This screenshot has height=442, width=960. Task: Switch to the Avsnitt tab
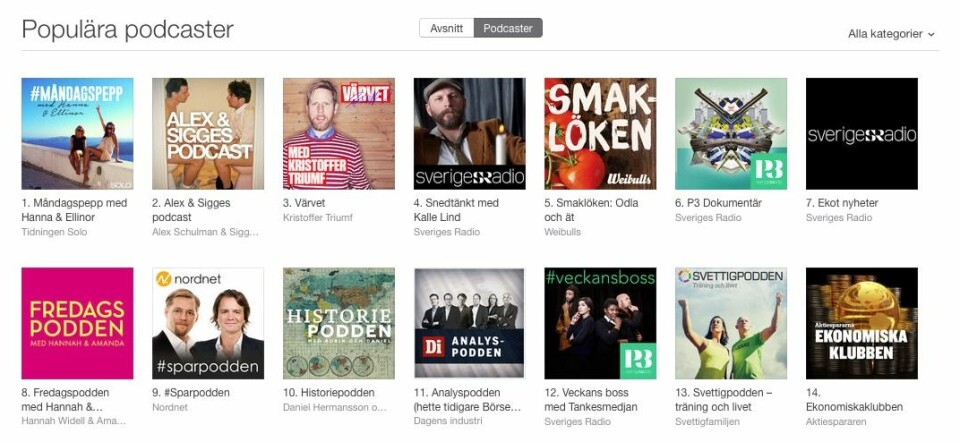tap(446, 28)
